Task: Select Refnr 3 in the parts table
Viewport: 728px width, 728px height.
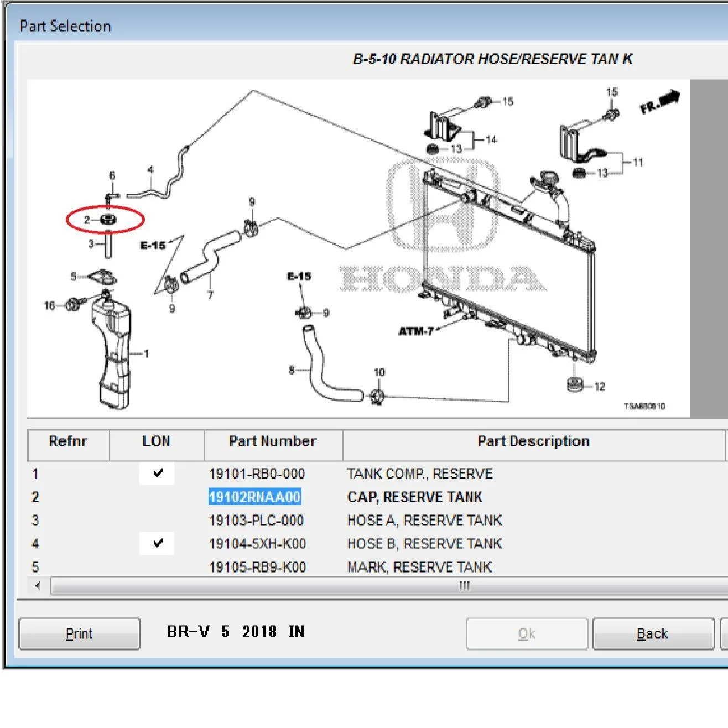Action: pos(35,520)
